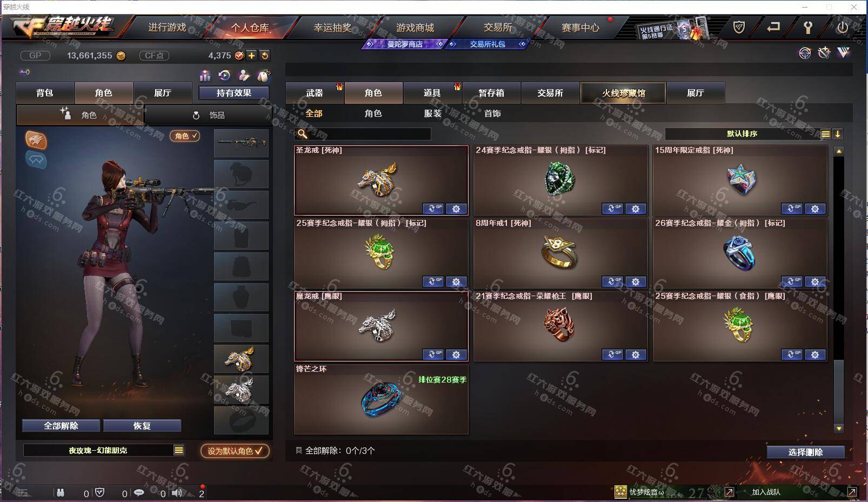Expand character list next to 夜玫瑰-幻能朋克

(x=179, y=450)
